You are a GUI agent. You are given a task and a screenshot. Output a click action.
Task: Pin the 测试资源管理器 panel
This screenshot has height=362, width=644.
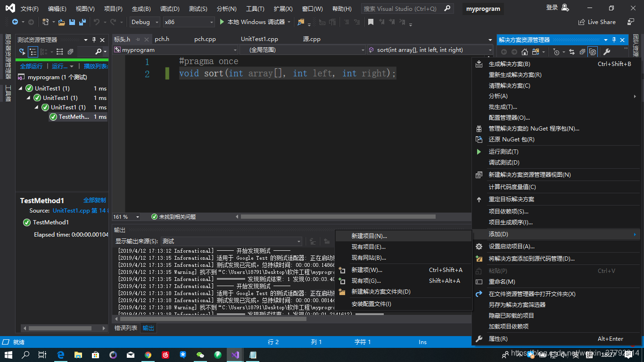[x=94, y=40]
